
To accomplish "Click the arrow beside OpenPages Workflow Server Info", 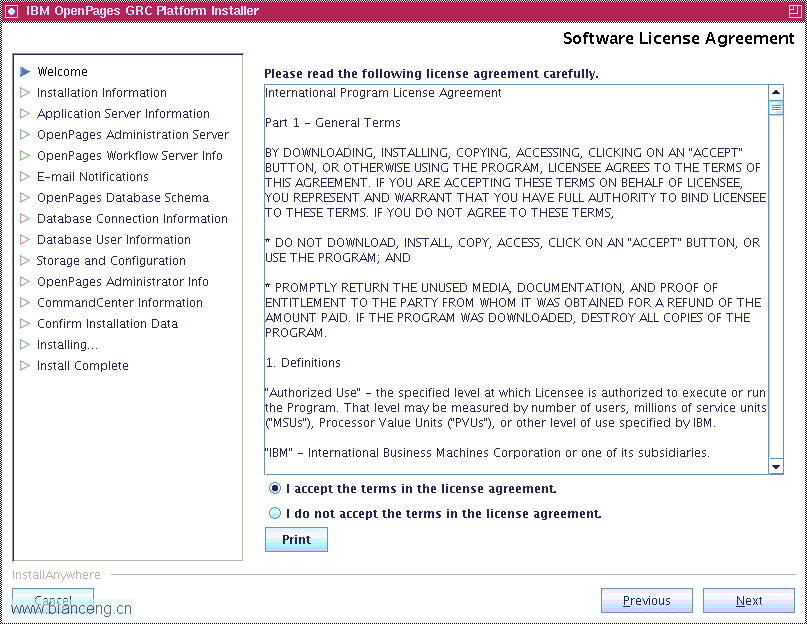I will tap(25, 155).
